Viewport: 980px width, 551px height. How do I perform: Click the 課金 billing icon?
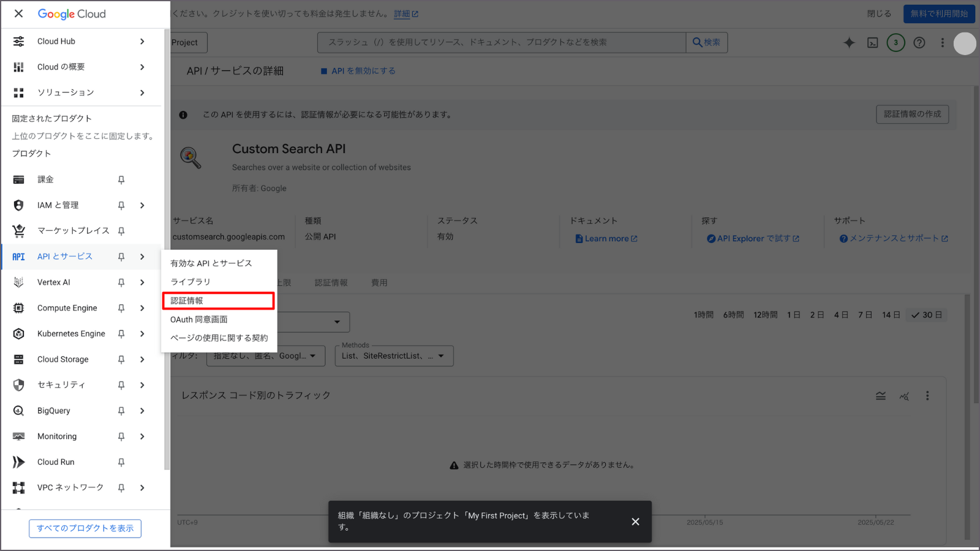(19, 179)
